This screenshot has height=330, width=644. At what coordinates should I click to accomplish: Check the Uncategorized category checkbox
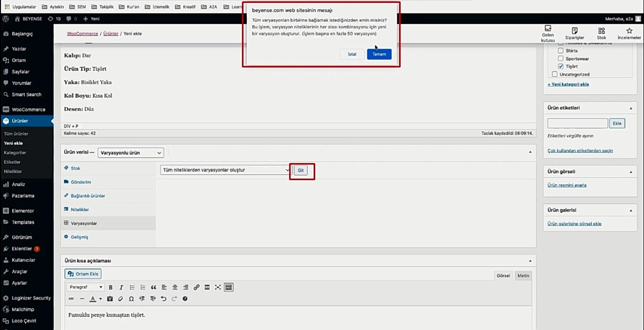click(x=554, y=74)
